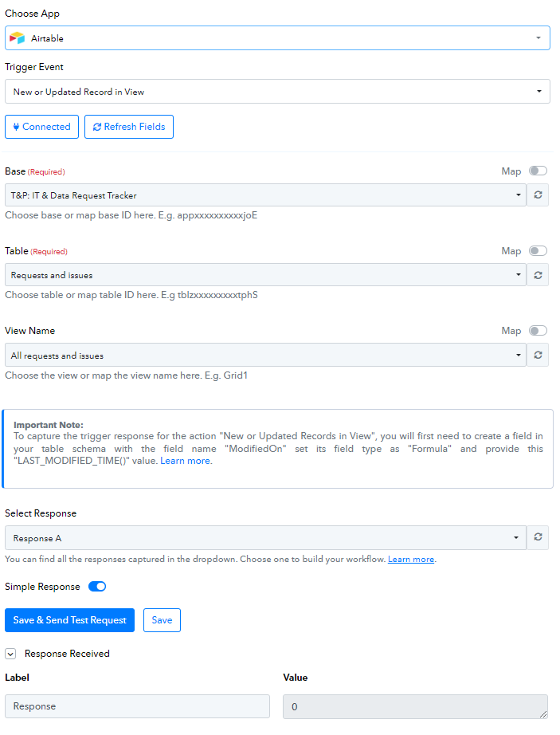Image resolution: width=560 pixels, height=735 pixels.
Task: Refresh the View Name list icon
Action: [538, 355]
